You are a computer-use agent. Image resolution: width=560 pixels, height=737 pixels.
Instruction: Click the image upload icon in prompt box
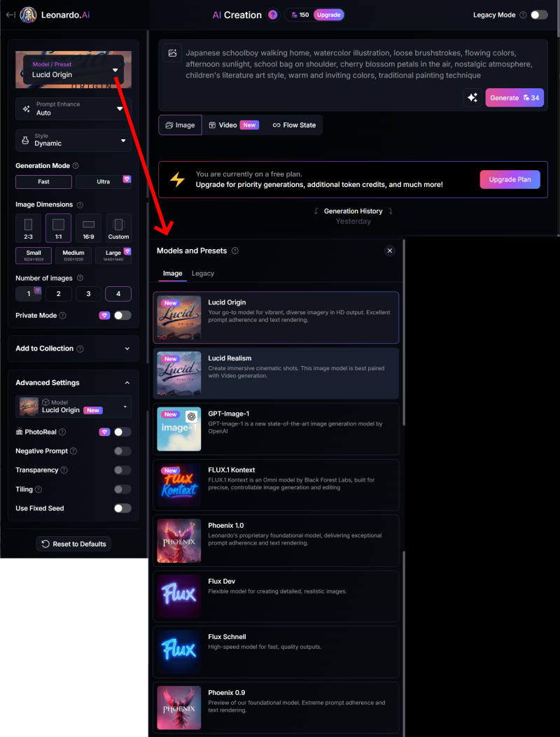[x=171, y=53]
